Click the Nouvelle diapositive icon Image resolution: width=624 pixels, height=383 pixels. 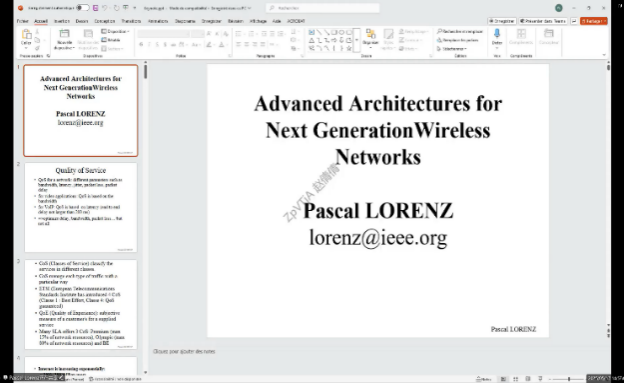coord(64,39)
